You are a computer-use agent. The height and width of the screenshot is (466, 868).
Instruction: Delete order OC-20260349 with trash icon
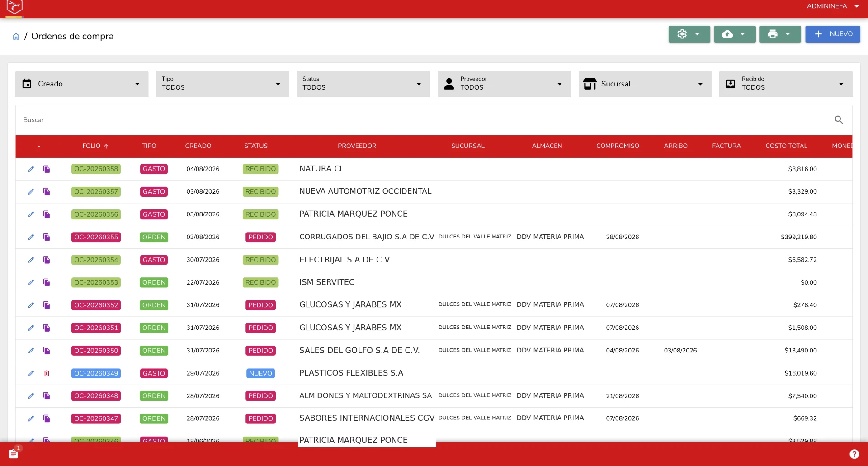point(47,373)
